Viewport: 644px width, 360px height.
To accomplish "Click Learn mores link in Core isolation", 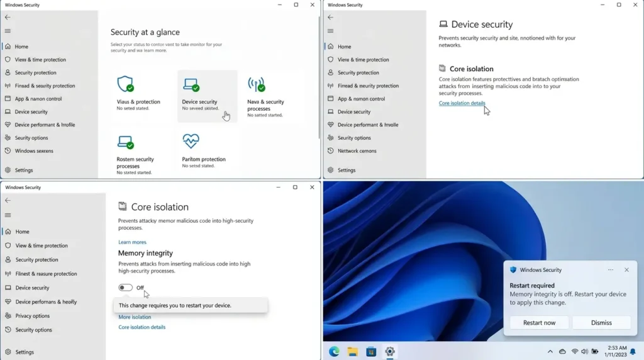I will [132, 242].
